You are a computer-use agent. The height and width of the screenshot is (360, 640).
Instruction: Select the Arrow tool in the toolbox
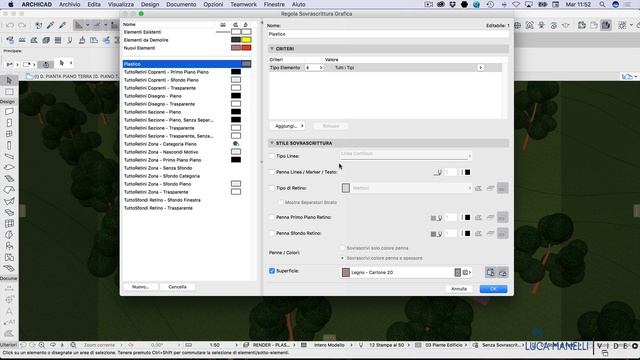point(9,80)
